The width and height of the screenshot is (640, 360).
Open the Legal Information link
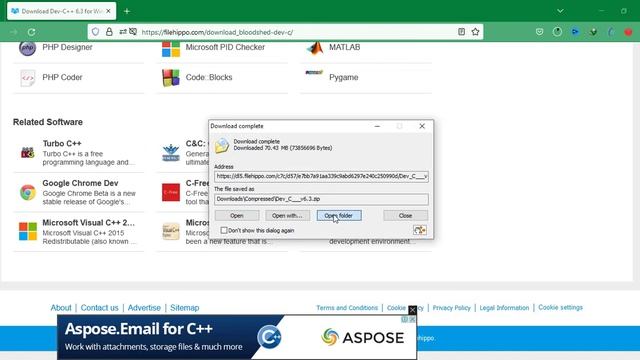[x=504, y=308]
